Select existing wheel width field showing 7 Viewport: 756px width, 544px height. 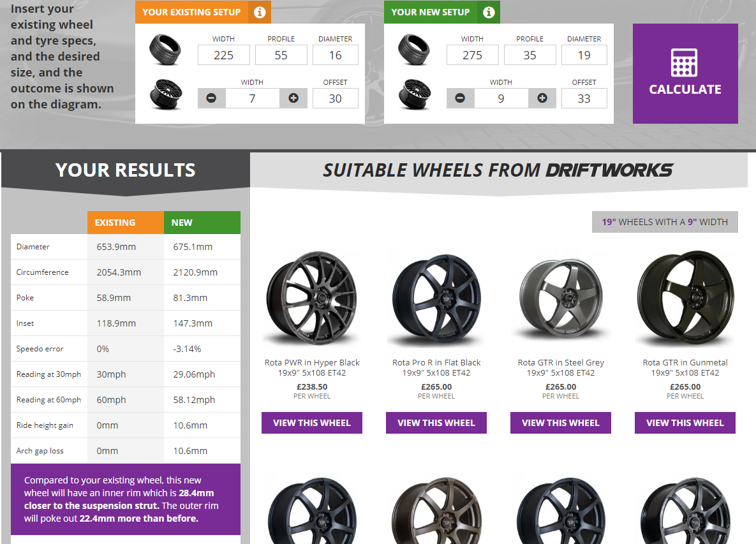pyautogui.click(x=252, y=98)
